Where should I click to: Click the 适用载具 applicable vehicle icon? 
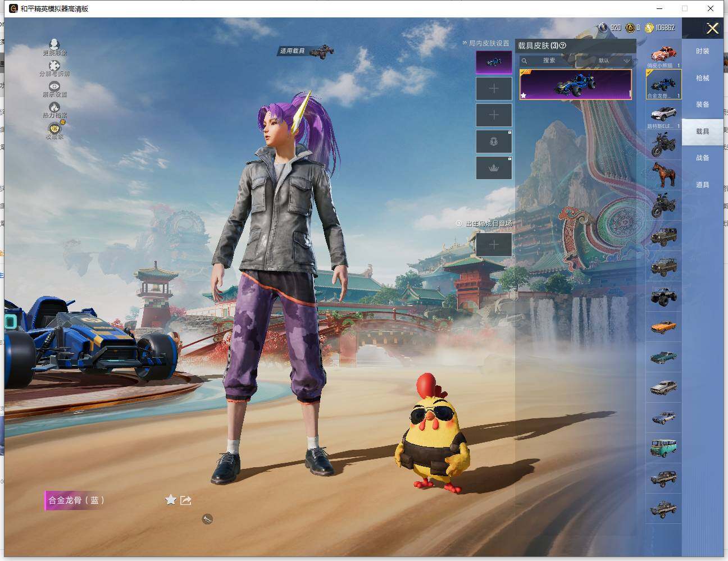tap(322, 51)
